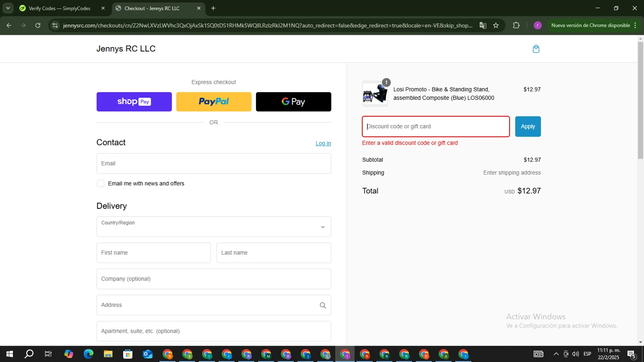Click the Losi Promoto product thumbnail
This screenshot has height=362, width=644.
coord(375,94)
